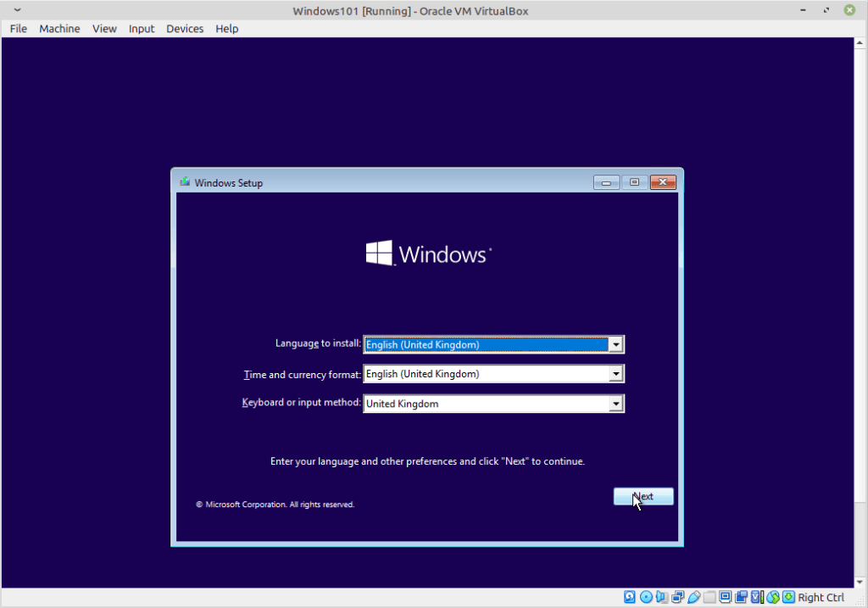Expand the Keyboard or input method dropdown arrow

tap(615, 404)
